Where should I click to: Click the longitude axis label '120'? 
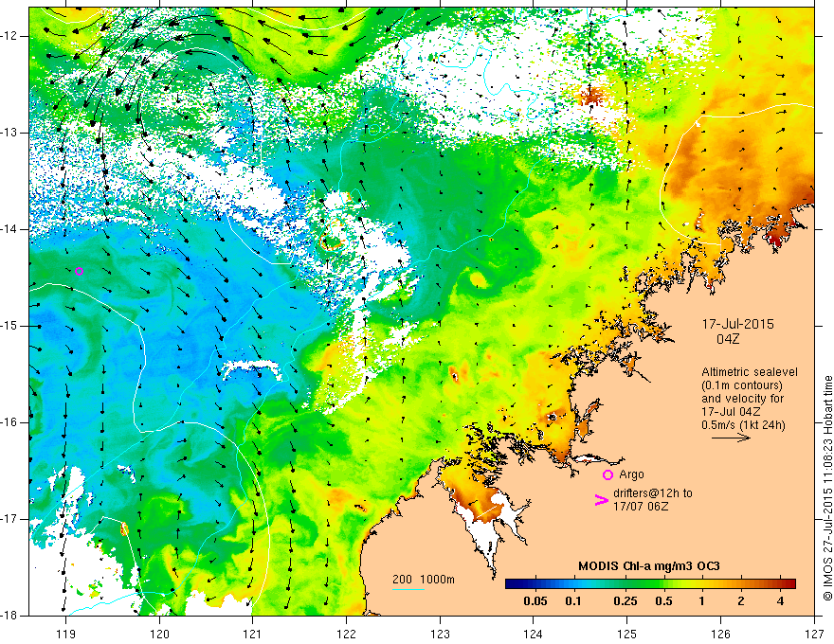pos(159,634)
